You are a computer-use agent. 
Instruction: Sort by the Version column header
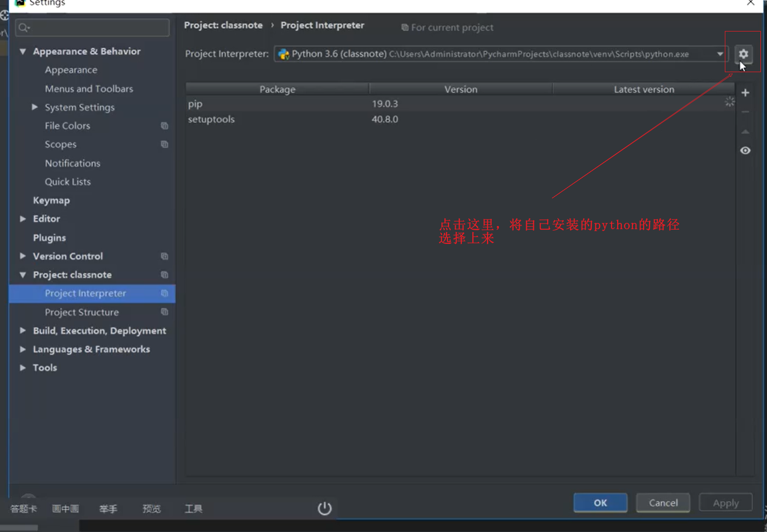tap(461, 89)
